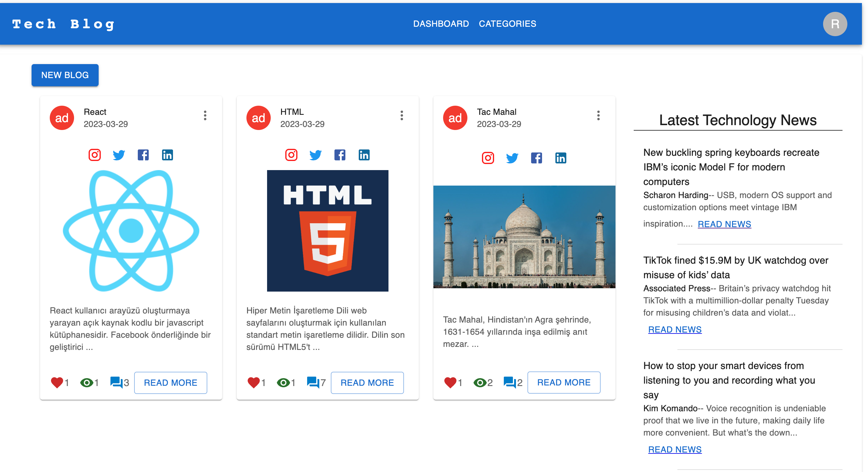
Task: Open the Categories menu item
Action: [507, 24]
